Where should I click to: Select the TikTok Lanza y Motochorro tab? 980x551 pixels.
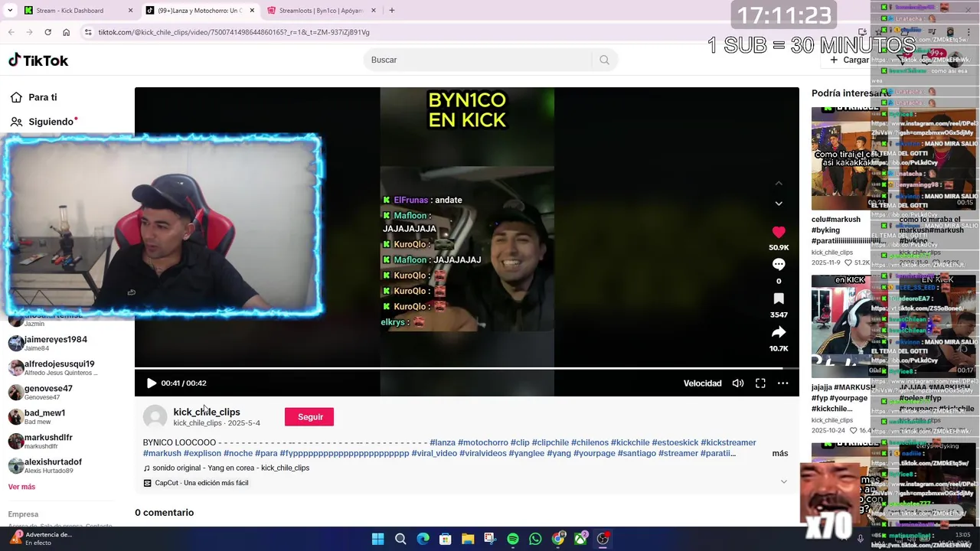(199, 11)
